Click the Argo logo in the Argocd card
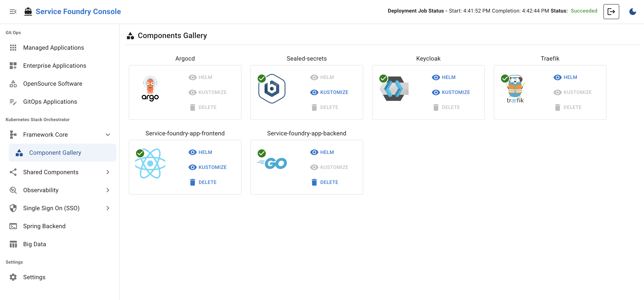Viewport: 644px width, 300px height. [150, 89]
